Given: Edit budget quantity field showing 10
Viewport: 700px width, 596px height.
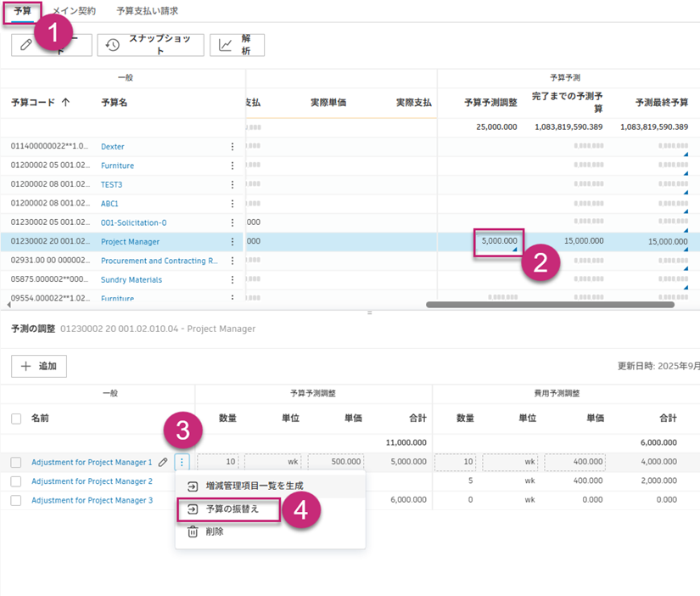Looking at the screenshot, I should [x=218, y=462].
